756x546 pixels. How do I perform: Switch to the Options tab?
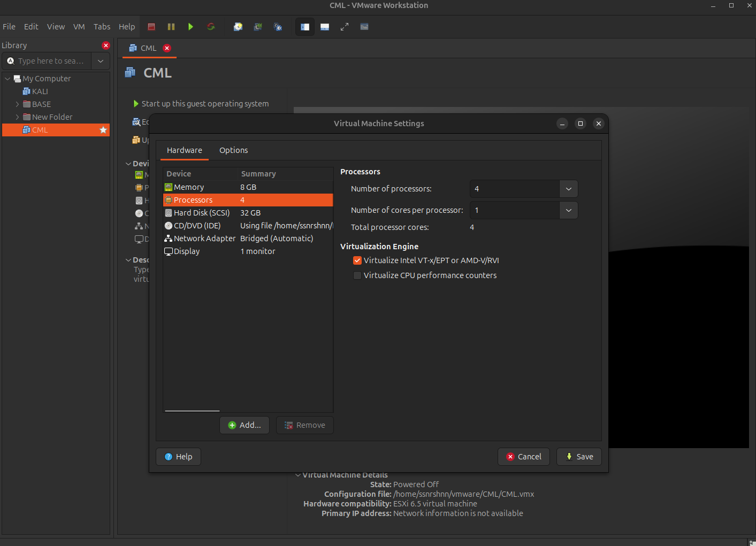tap(233, 150)
